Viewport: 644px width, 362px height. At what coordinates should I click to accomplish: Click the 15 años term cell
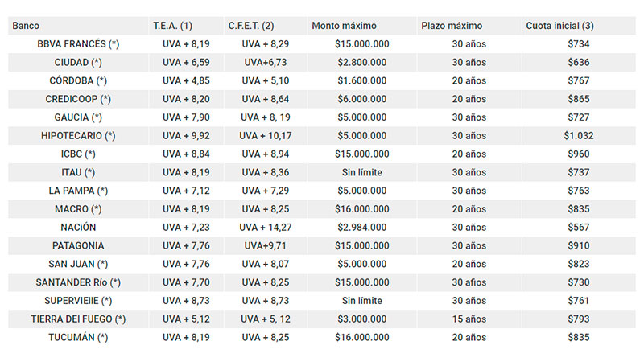tap(469, 319)
